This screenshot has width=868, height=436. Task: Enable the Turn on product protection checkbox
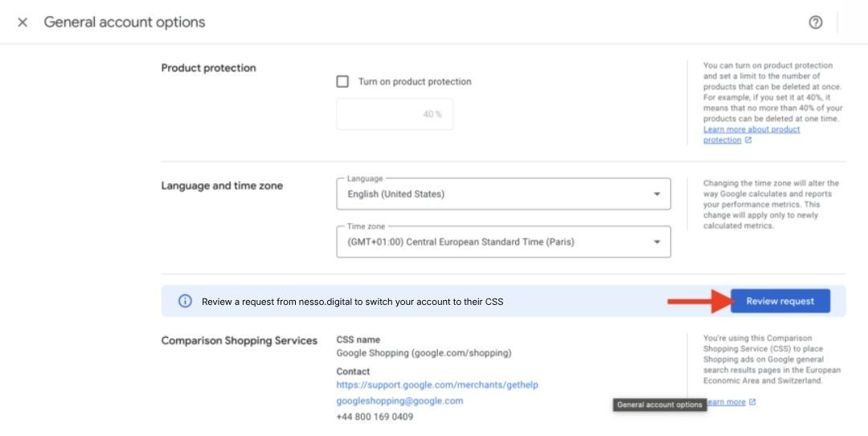click(x=343, y=81)
